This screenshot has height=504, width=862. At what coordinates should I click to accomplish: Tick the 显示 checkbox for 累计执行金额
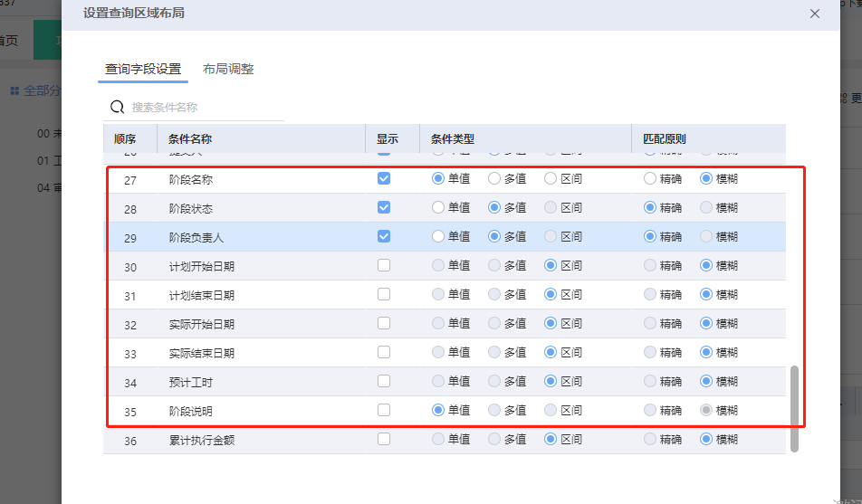pyautogui.click(x=384, y=440)
